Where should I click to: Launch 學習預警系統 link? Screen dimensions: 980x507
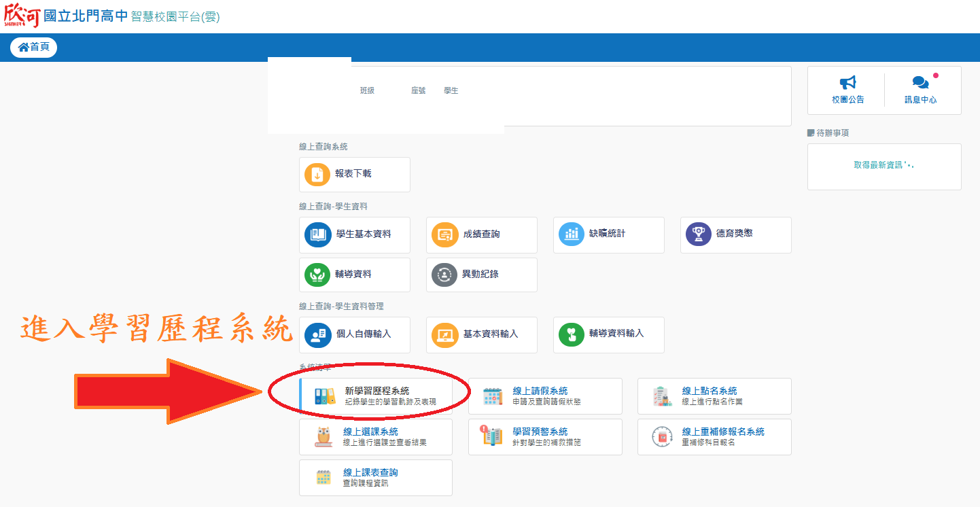(x=540, y=432)
